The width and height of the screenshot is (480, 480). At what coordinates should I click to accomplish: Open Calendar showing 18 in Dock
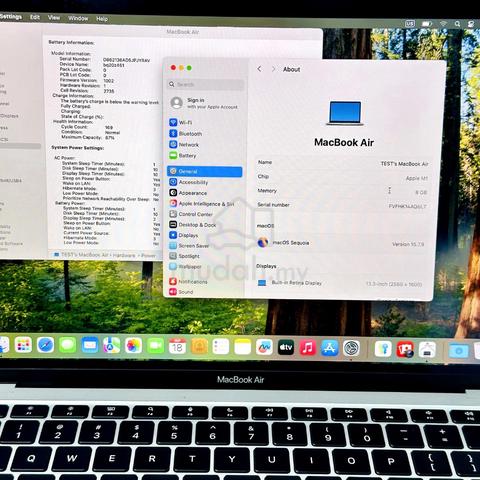click(177, 346)
